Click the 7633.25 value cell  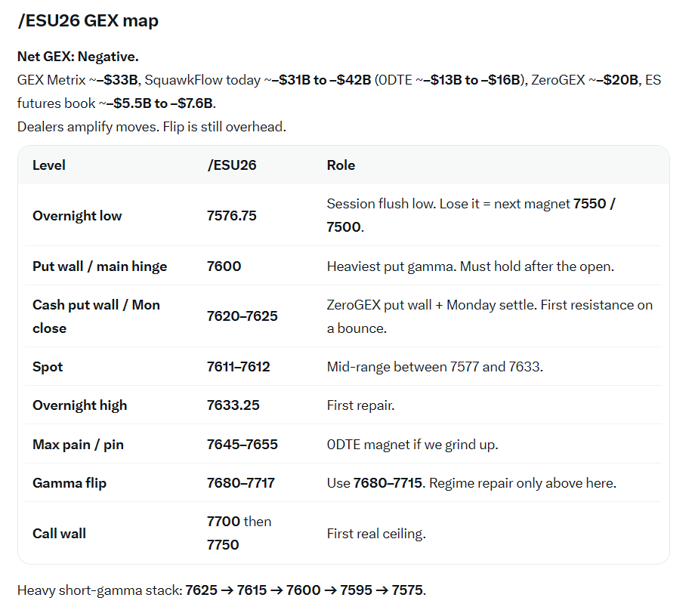tap(233, 405)
